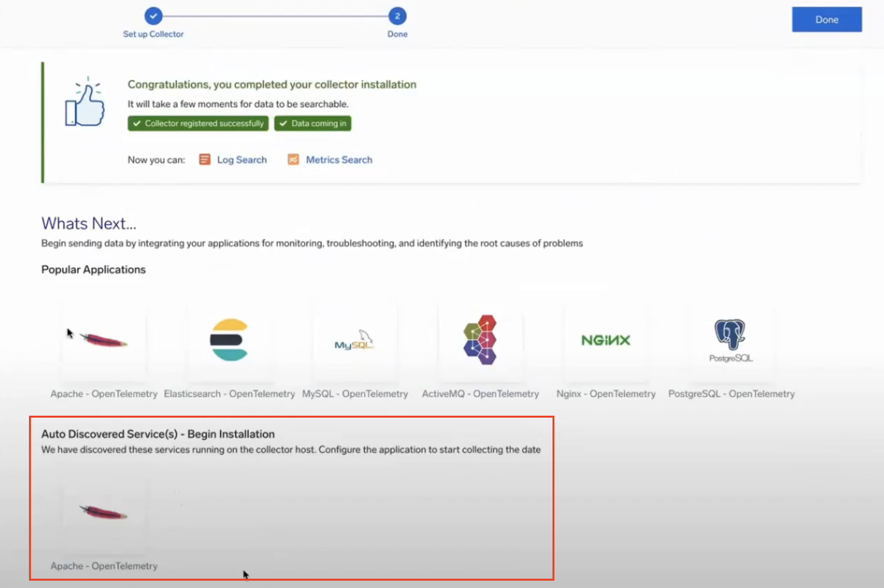Click the Data coming in badge

[313, 123]
